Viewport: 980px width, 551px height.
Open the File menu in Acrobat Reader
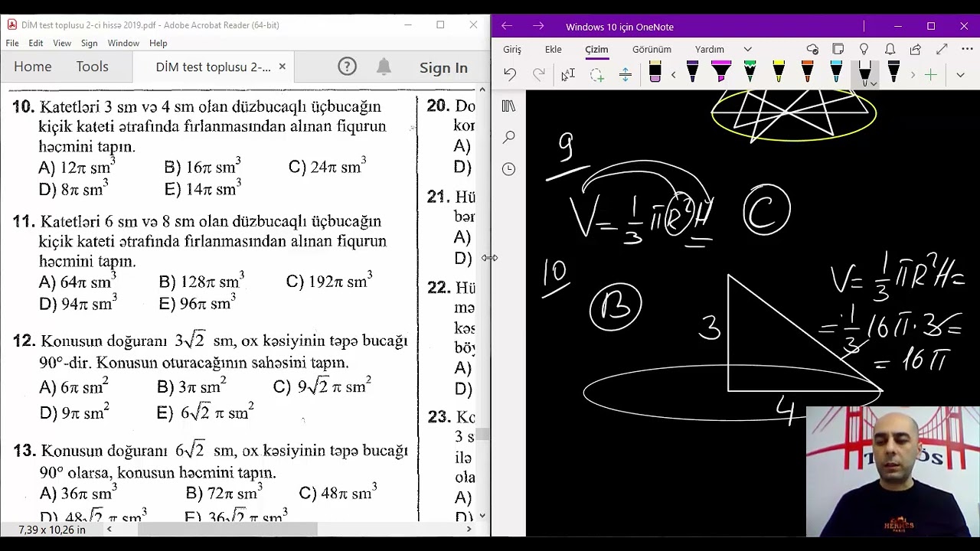(x=12, y=43)
